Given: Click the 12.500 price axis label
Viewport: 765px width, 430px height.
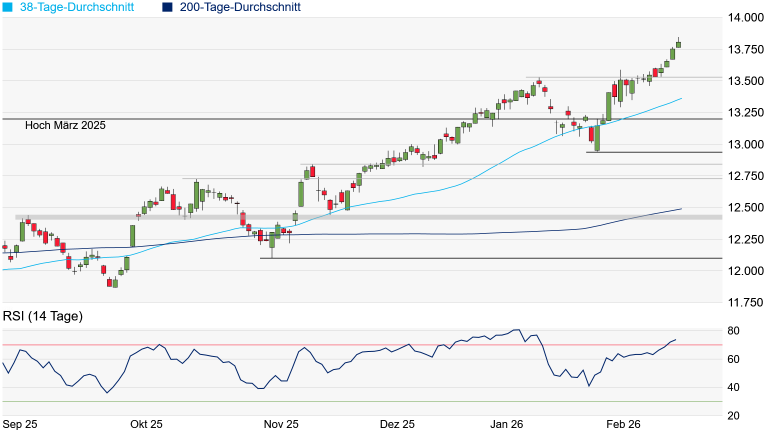Looking at the screenshot, I should point(745,208).
